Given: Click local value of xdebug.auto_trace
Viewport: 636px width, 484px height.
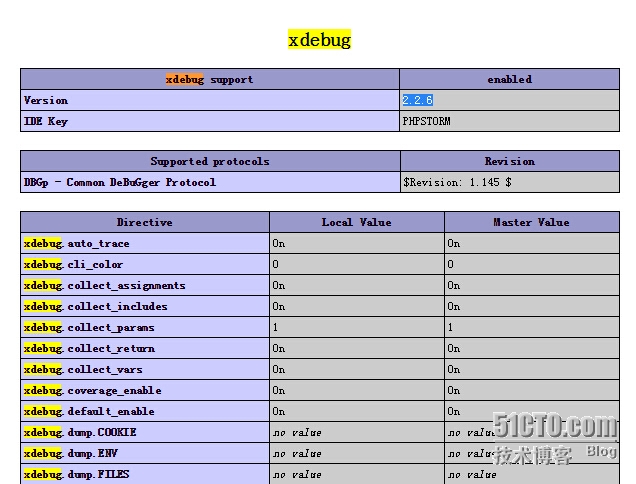Looking at the screenshot, I should point(279,243).
